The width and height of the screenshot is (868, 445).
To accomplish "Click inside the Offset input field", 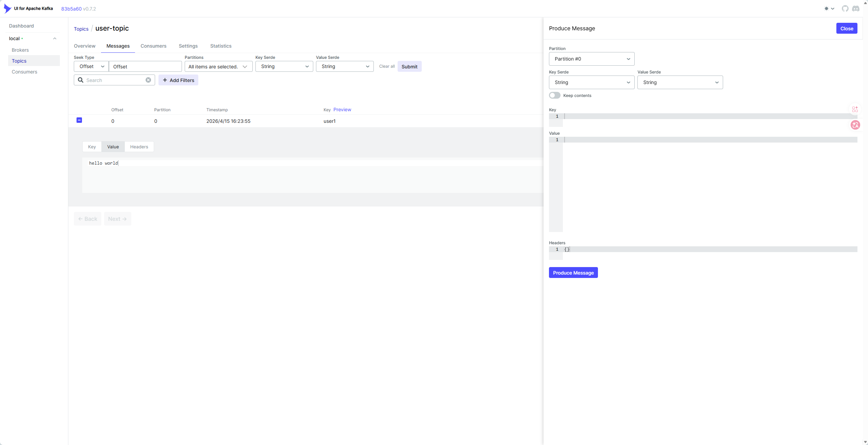I will pos(145,66).
